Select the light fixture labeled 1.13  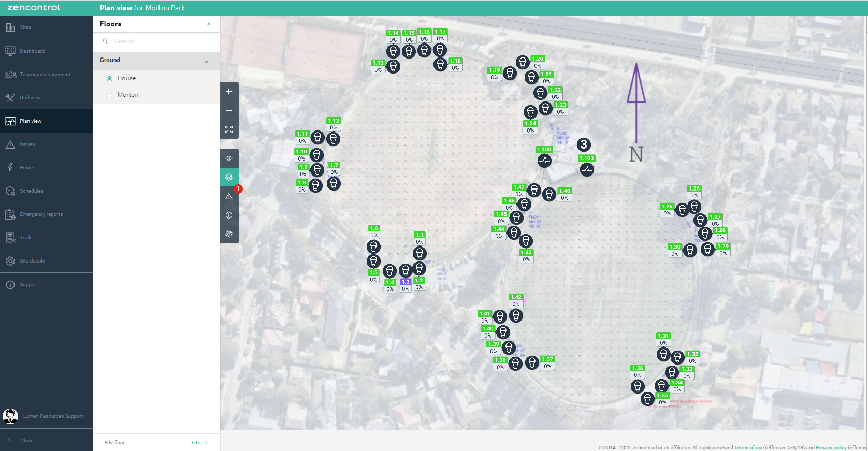coord(393,67)
